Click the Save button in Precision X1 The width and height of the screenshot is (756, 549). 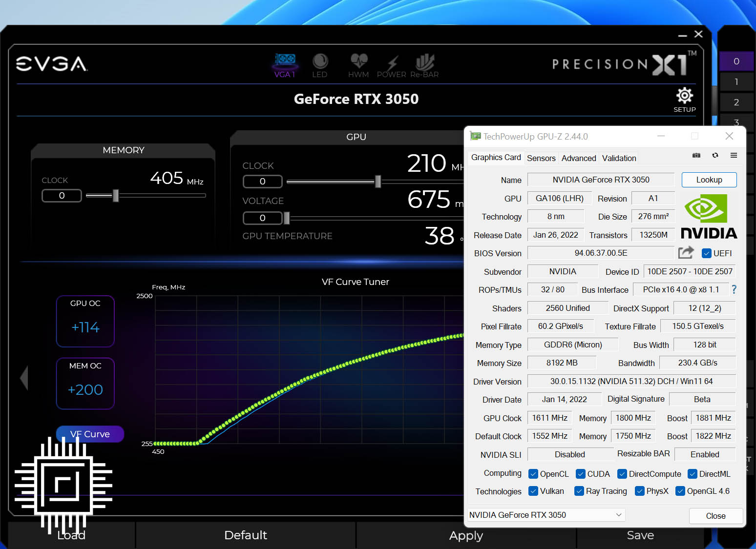(640, 535)
